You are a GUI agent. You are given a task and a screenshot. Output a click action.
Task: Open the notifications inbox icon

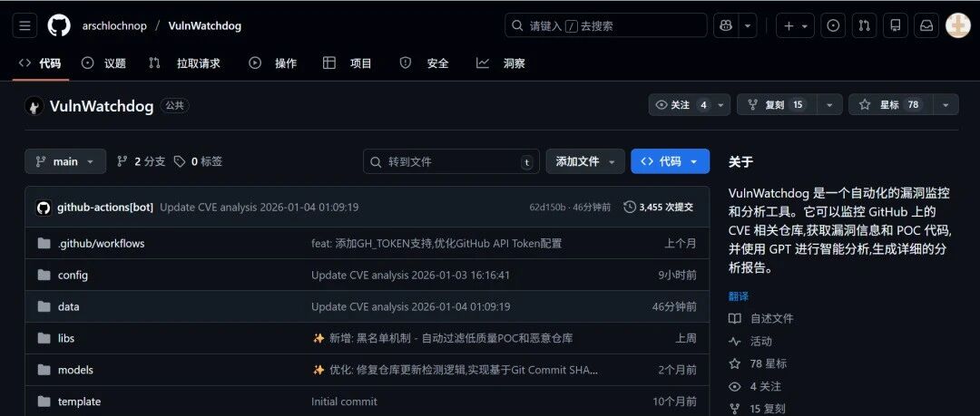(926, 25)
